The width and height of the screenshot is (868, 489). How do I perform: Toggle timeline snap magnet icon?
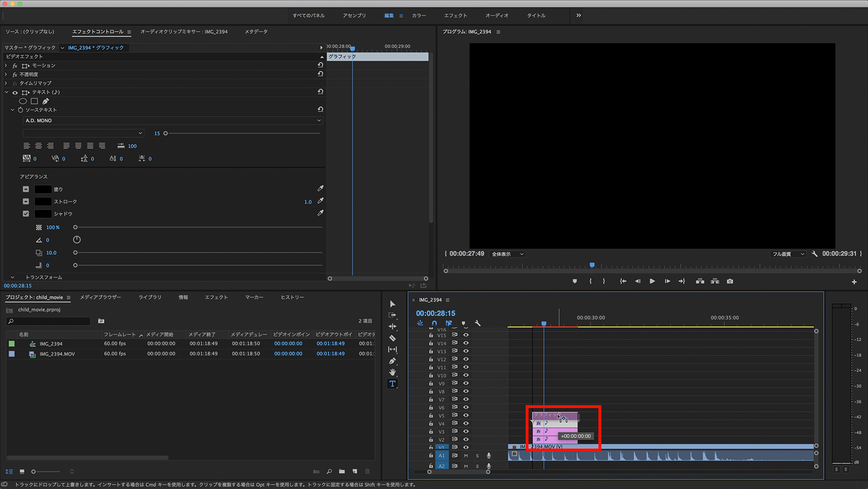tap(434, 323)
